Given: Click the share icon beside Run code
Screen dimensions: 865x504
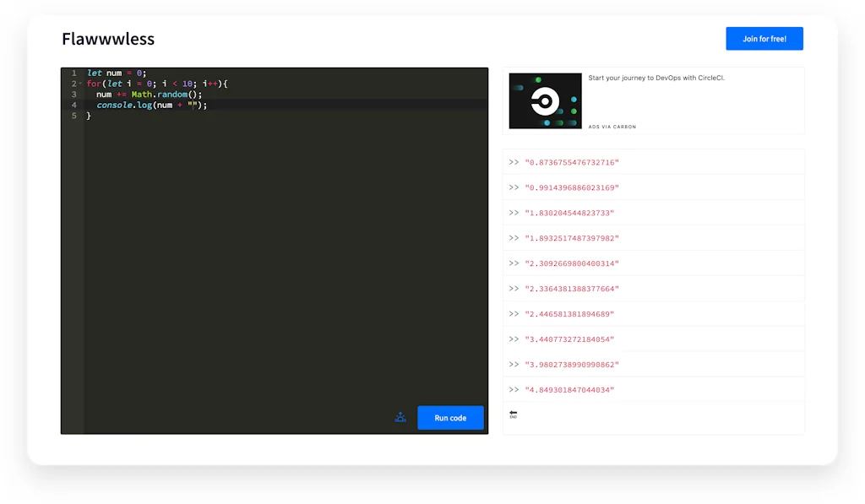Looking at the screenshot, I should 400,417.
